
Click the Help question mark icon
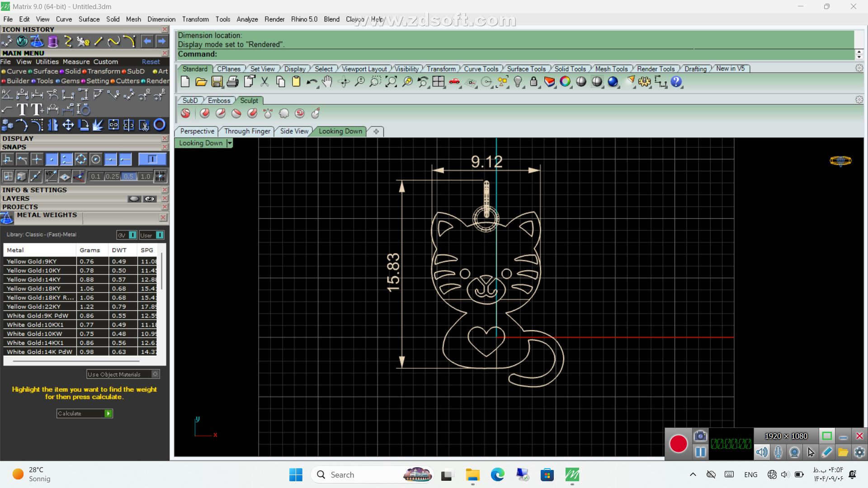[x=676, y=82]
